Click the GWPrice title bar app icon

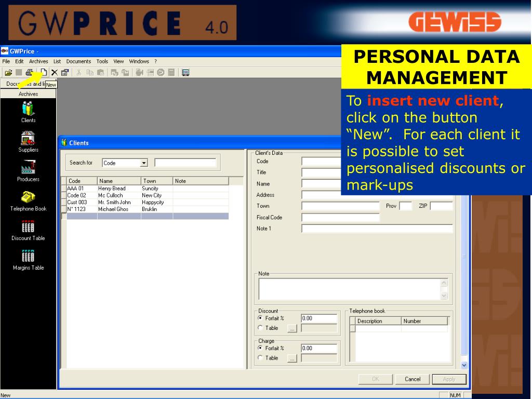[x=4, y=51]
